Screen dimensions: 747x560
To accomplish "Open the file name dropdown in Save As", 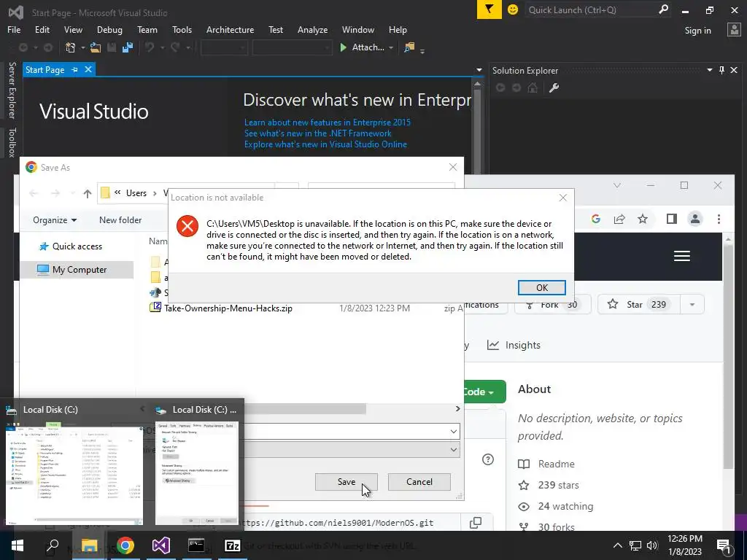I will click(453, 432).
